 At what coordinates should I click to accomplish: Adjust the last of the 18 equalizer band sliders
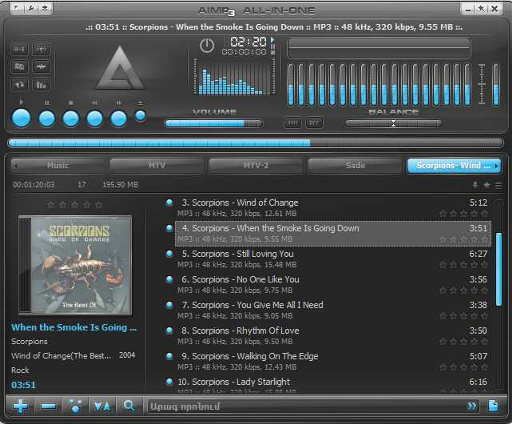(467, 85)
